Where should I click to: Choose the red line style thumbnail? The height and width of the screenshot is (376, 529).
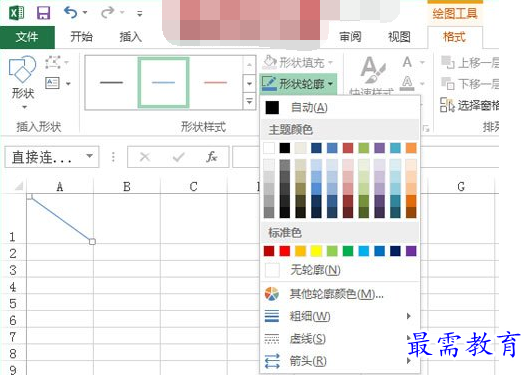(216, 82)
